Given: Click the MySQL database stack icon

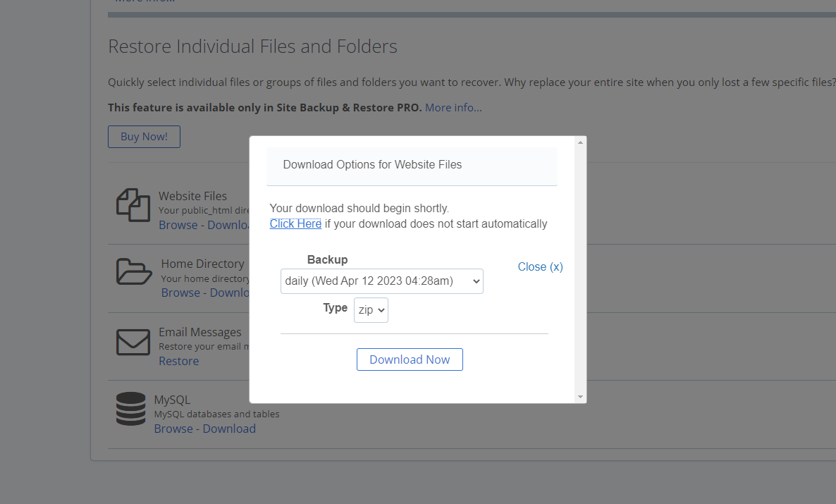Looking at the screenshot, I should tap(130, 409).
